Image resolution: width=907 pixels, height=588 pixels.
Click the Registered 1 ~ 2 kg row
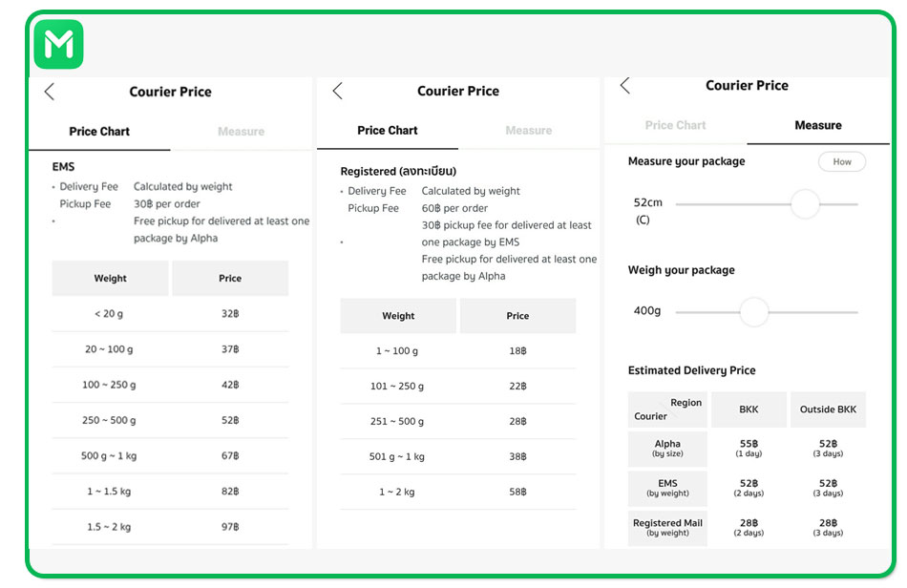coord(458,492)
